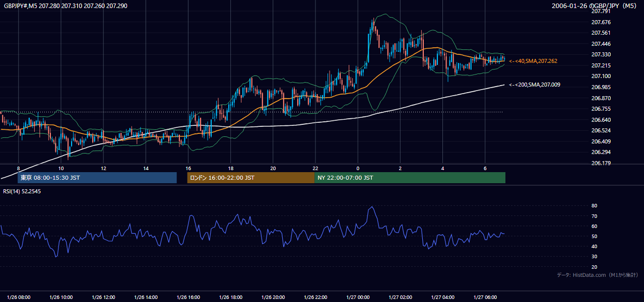Screen dimensions: 644x302
Task: Click price level 206.409 on the axis
Action: point(601,141)
